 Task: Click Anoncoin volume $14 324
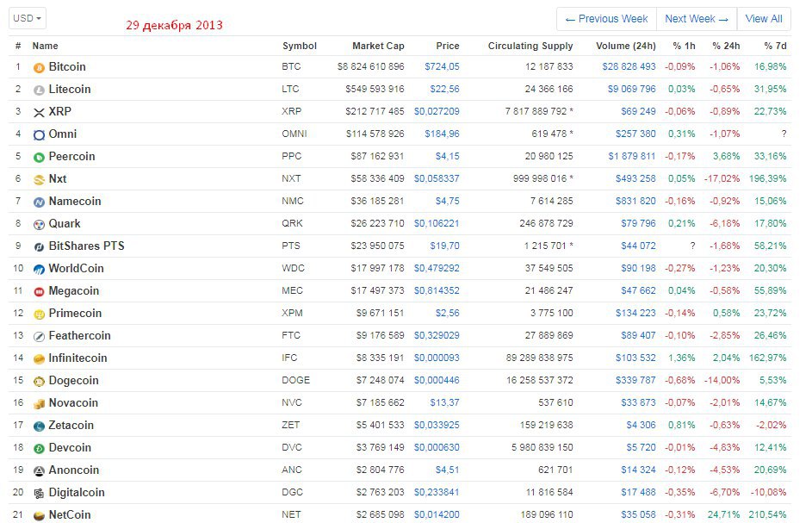pyautogui.click(x=639, y=470)
